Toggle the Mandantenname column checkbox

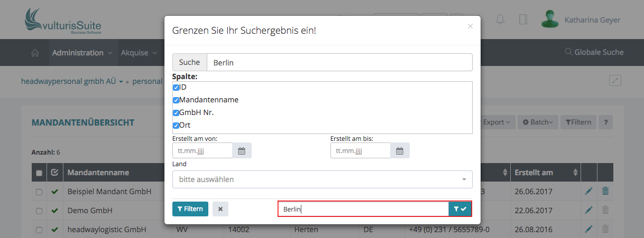[176, 100]
